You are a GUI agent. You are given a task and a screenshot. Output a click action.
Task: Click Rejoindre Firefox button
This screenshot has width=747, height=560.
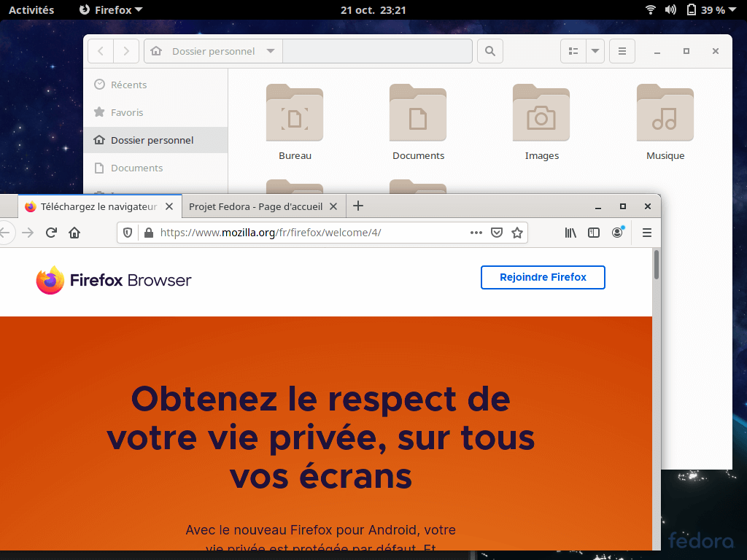[543, 277]
